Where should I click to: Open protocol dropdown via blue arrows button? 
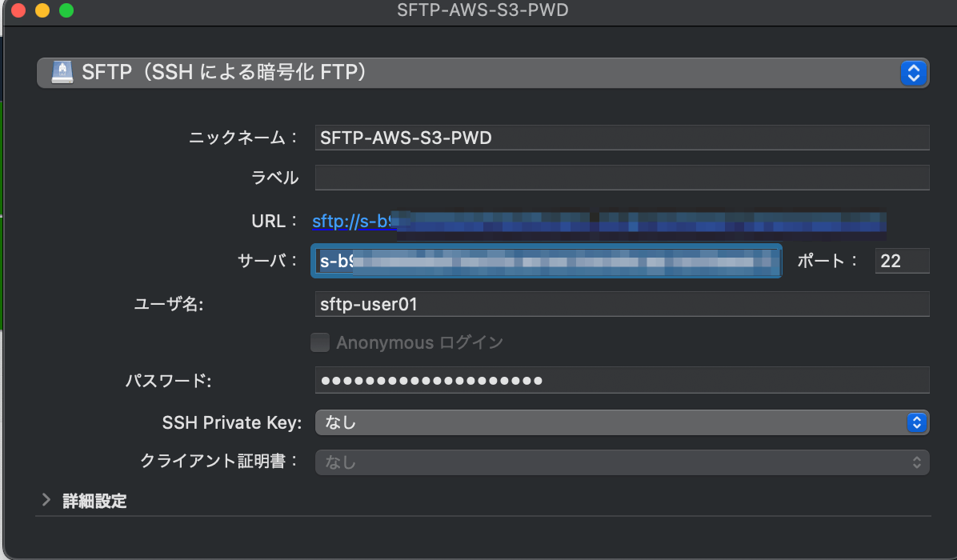(913, 73)
